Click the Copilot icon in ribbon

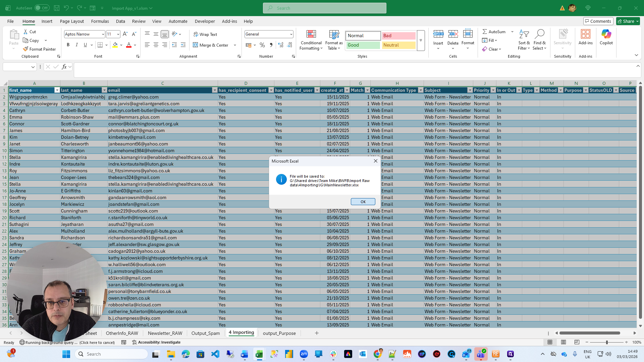pos(606,35)
